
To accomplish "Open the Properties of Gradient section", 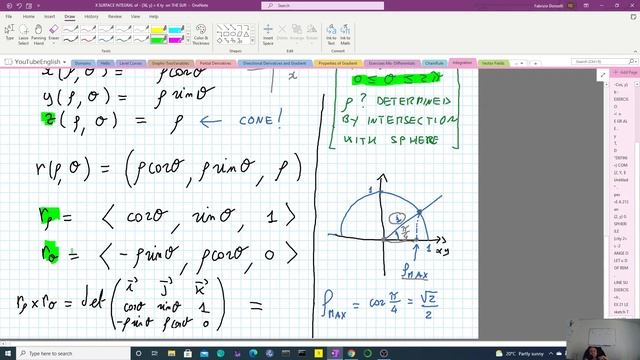I will pos(338,63).
